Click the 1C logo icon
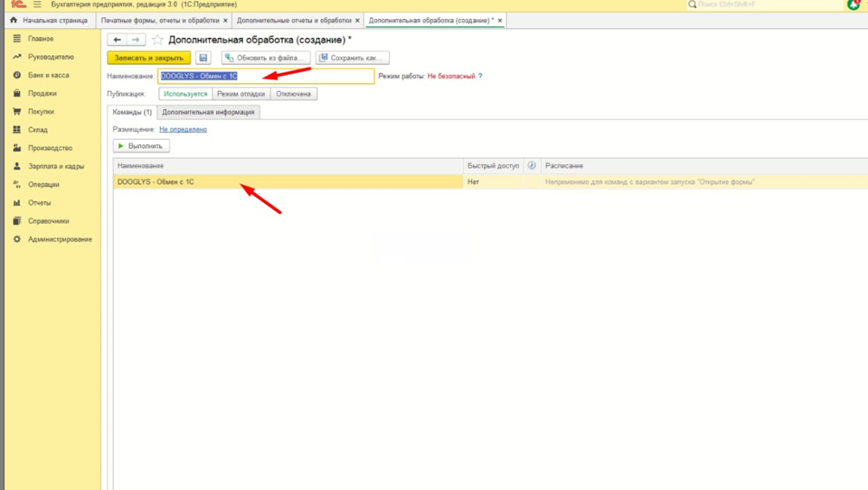The height and width of the screenshot is (490, 868). coord(18,3)
